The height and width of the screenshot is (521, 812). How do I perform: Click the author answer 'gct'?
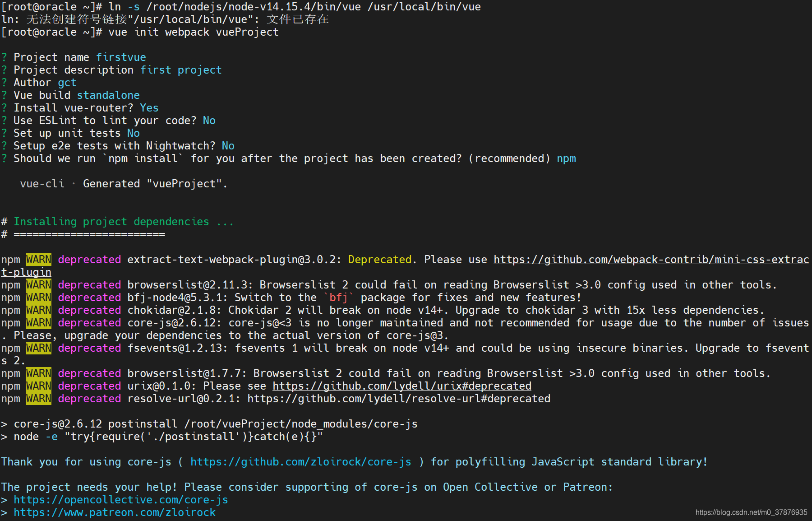click(67, 83)
